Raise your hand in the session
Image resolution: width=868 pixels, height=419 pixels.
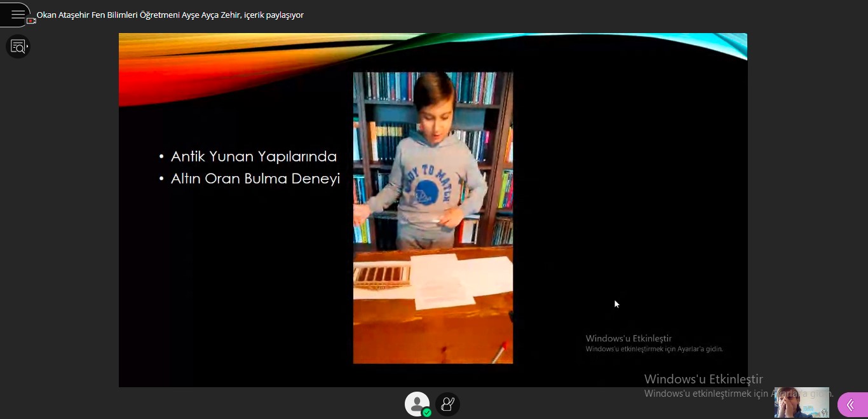pos(447,404)
